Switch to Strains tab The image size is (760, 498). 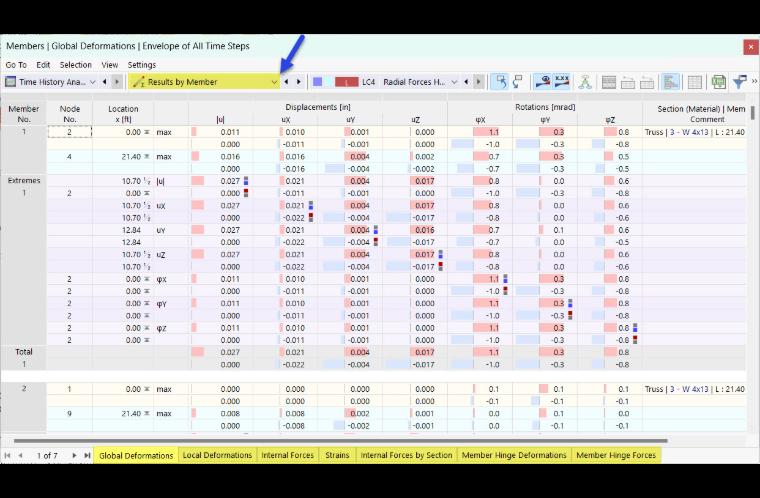337,455
